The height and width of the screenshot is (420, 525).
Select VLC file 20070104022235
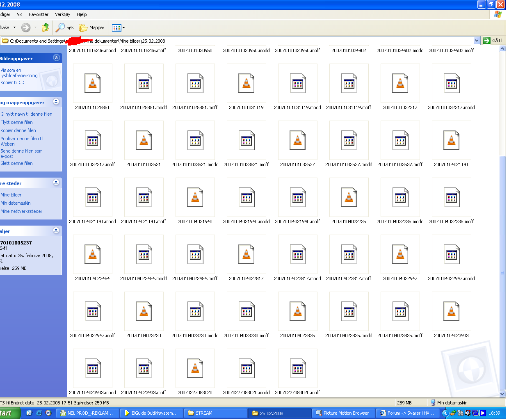(x=349, y=197)
